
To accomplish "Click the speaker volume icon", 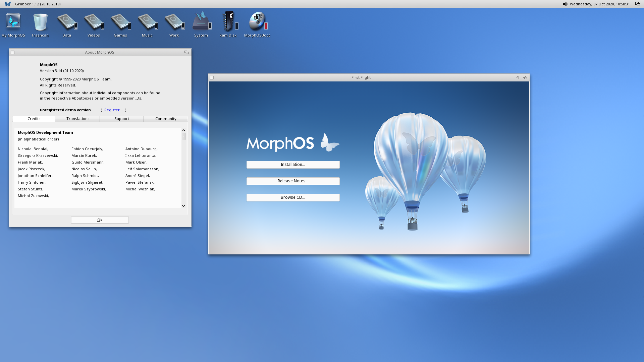I will coord(565,4).
